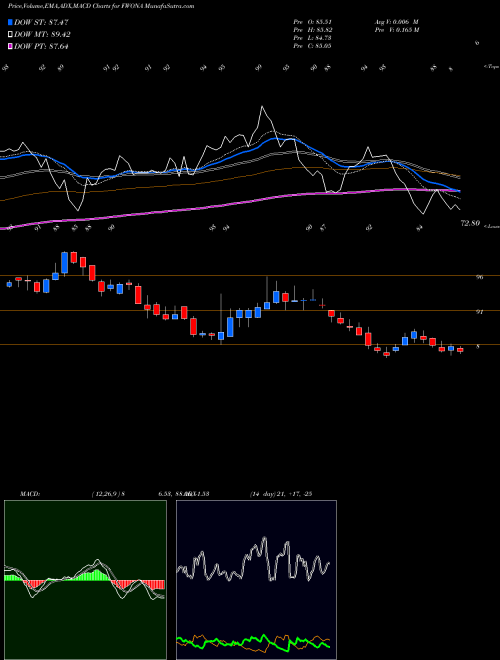The image size is (500, 660).
Task: Click the MACD: panel heading
Action: pos(29,494)
